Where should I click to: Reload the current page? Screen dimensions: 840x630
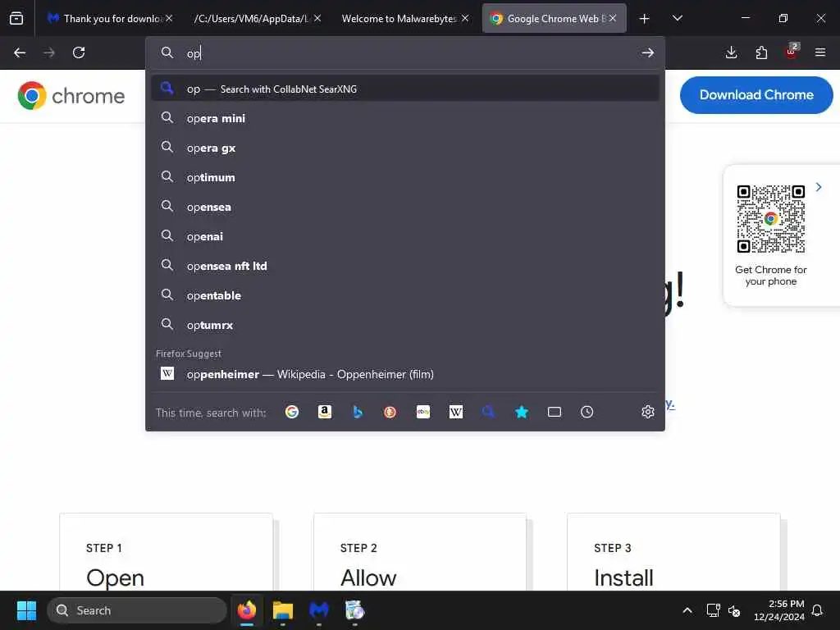click(79, 52)
